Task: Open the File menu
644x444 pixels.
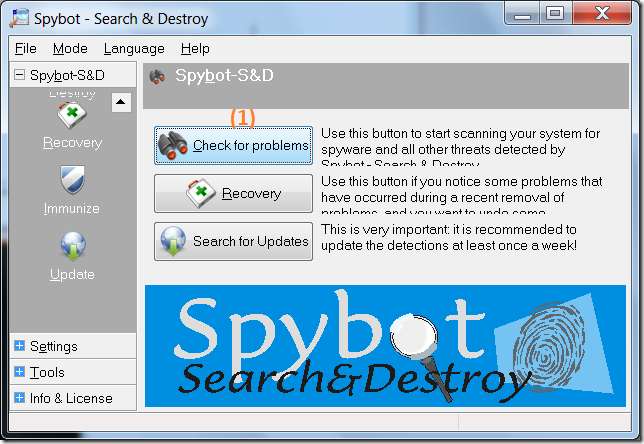Action: coord(25,48)
